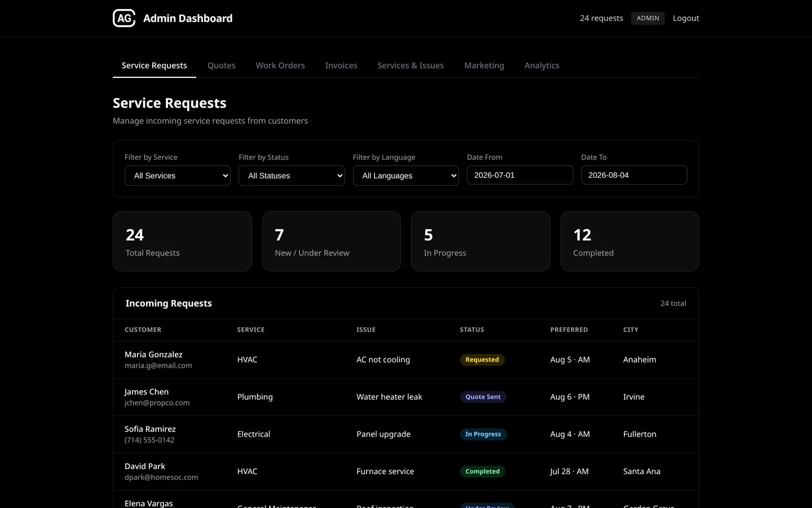The width and height of the screenshot is (812, 508).
Task: Click the Date To input field
Action: (634, 175)
